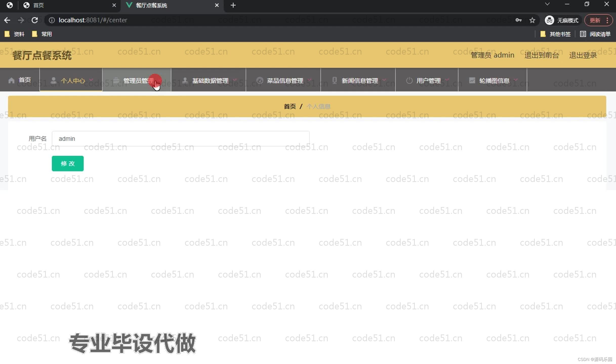Select the home icon on 首页 menu

click(11, 80)
